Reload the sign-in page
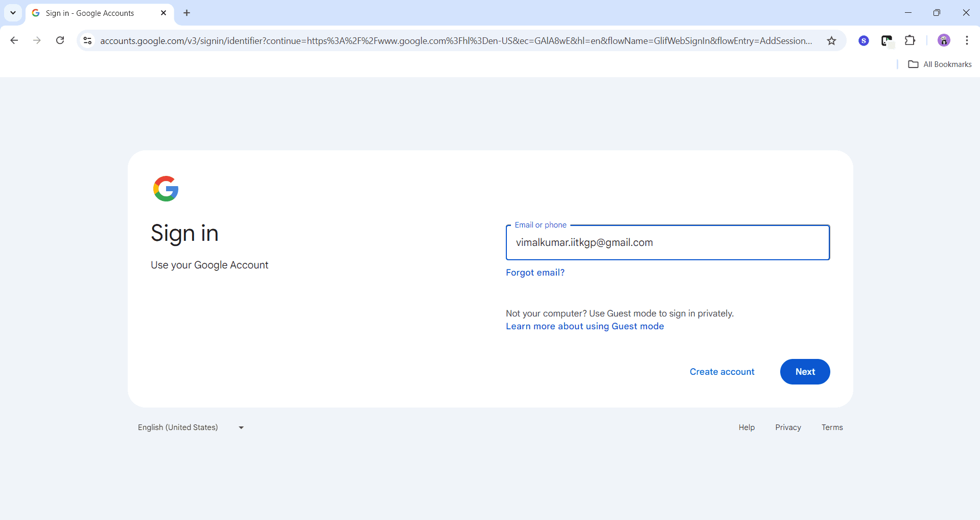Screen dimensions: 980x520 tap(60, 40)
